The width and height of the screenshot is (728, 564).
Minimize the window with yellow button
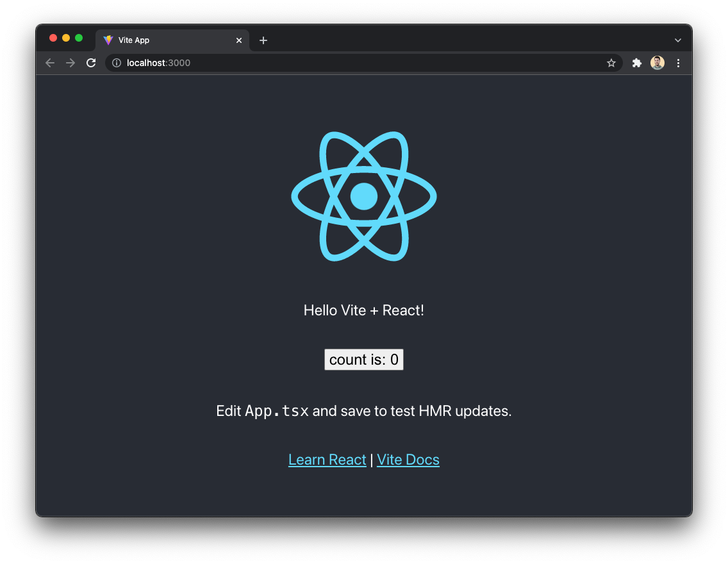pos(66,38)
